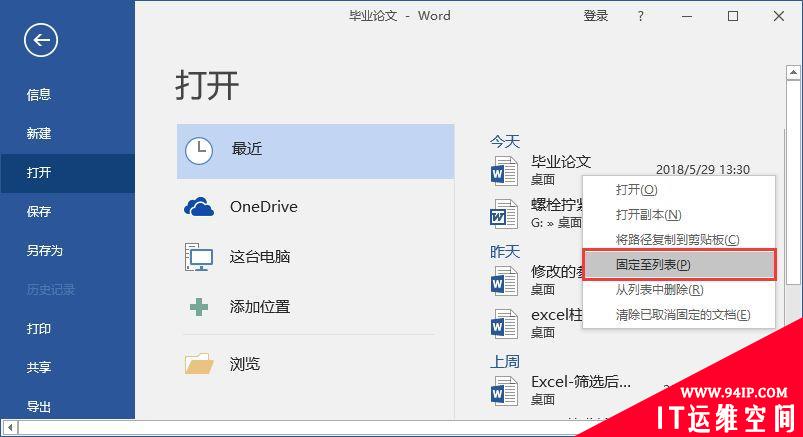
Task: Click the Word icon beside Excel-筛选后 document
Action: click(x=504, y=391)
